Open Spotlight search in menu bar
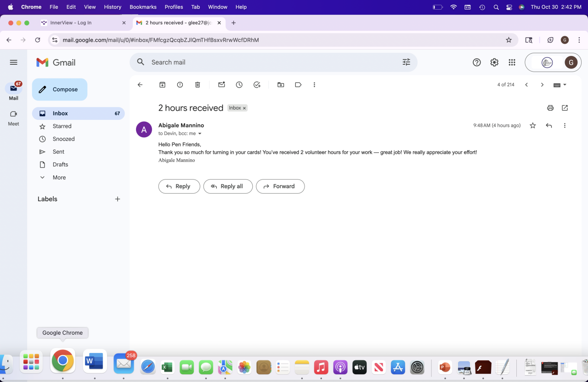The height and width of the screenshot is (382, 588). 496,7
